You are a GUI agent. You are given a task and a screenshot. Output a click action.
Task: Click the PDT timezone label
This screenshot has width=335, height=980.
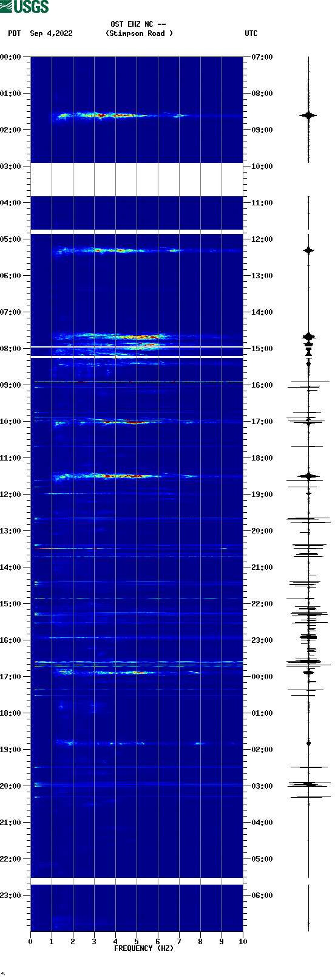[14, 33]
